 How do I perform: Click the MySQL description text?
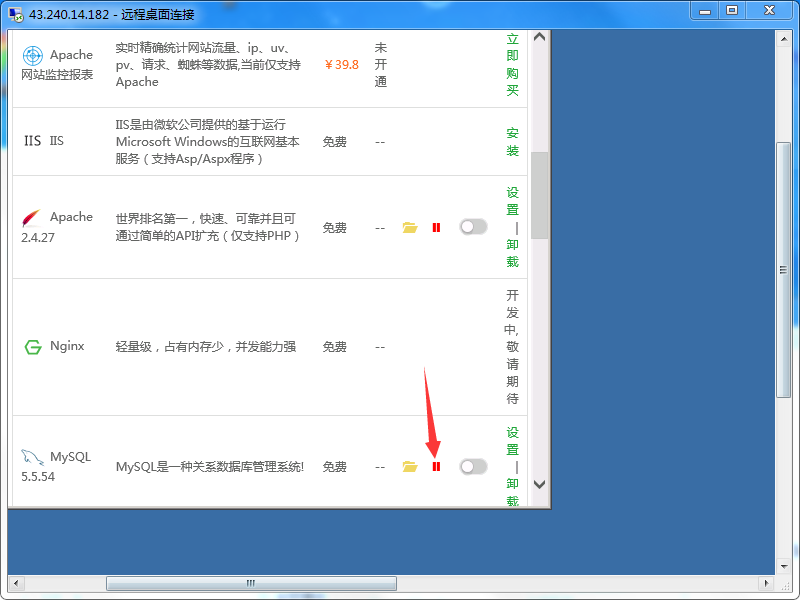coord(210,466)
